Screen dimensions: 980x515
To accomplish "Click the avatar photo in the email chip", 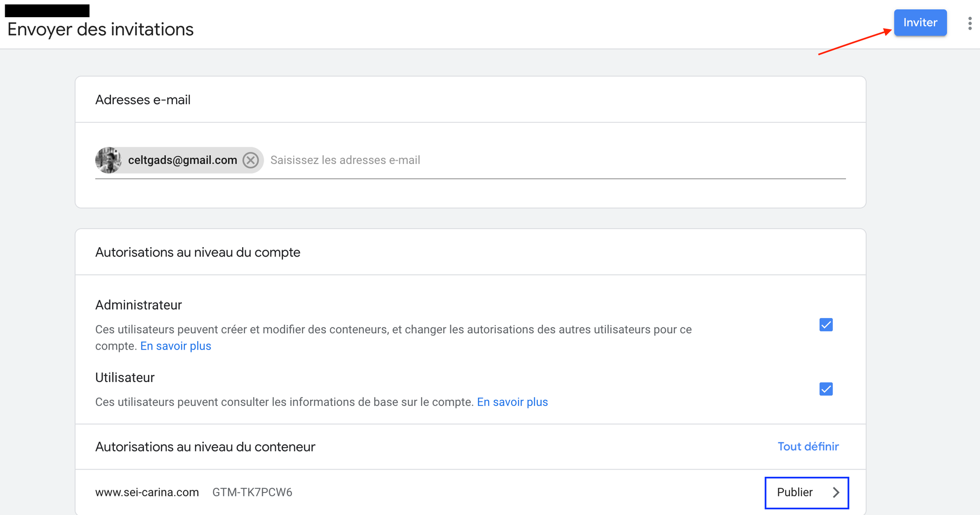I will coord(109,160).
